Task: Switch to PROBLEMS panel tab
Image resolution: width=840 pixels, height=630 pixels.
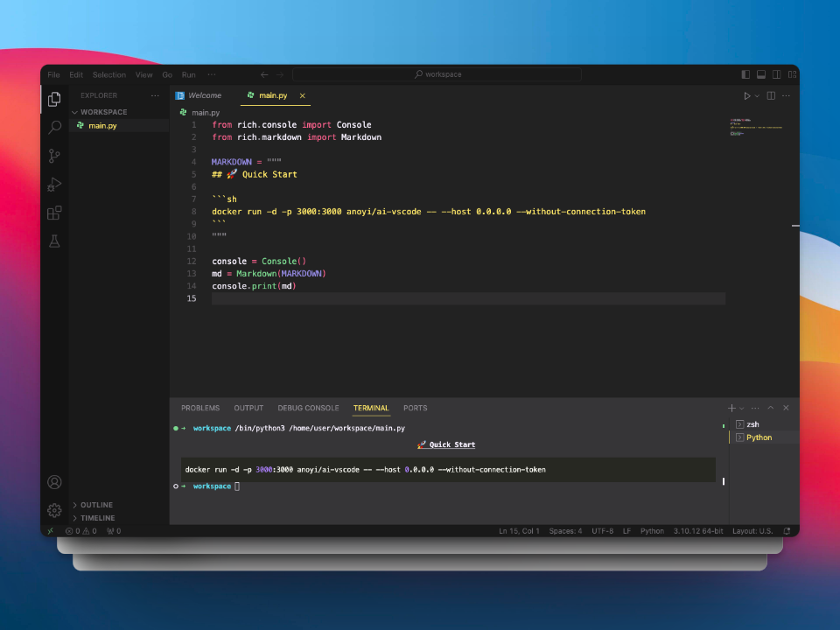Action: tap(200, 409)
